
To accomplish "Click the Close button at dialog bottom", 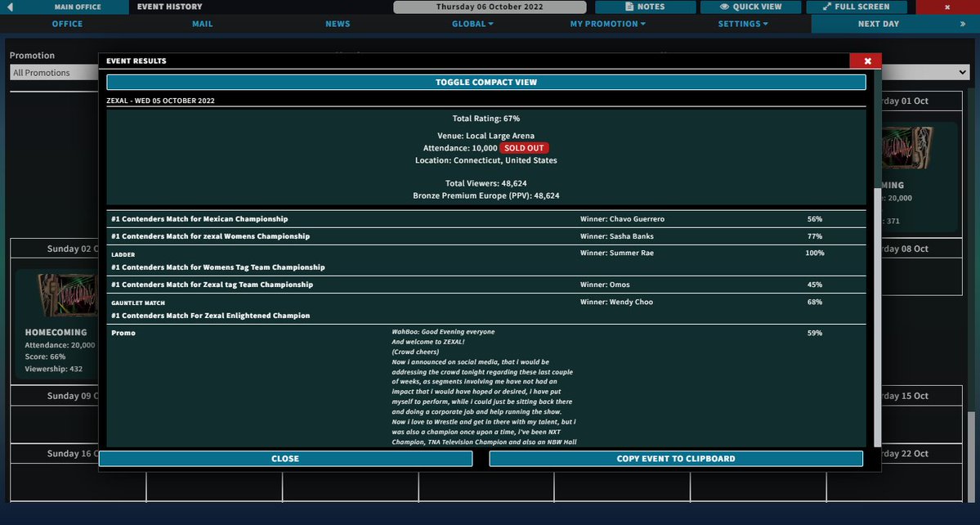I will click(x=285, y=458).
